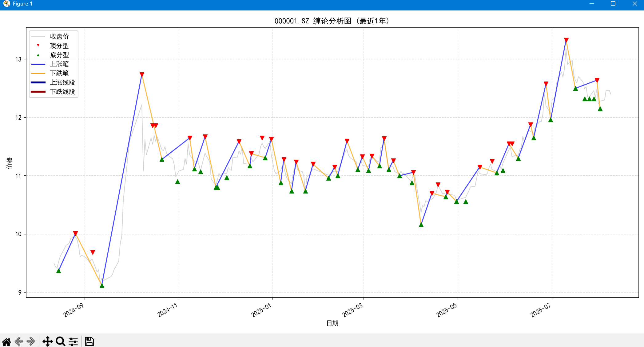Minimize the Figure 1 window
The image size is (644, 347).
[592, 4]
